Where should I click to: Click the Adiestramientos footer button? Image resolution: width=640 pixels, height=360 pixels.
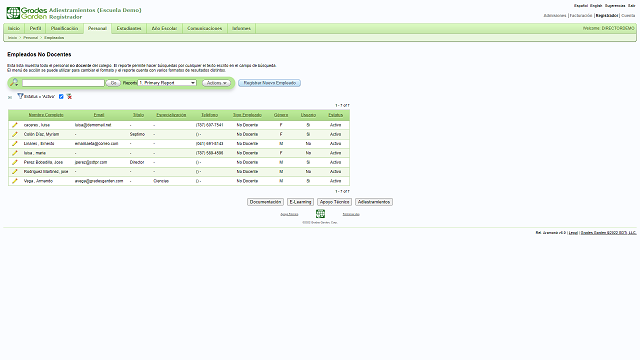click(374, 202)
